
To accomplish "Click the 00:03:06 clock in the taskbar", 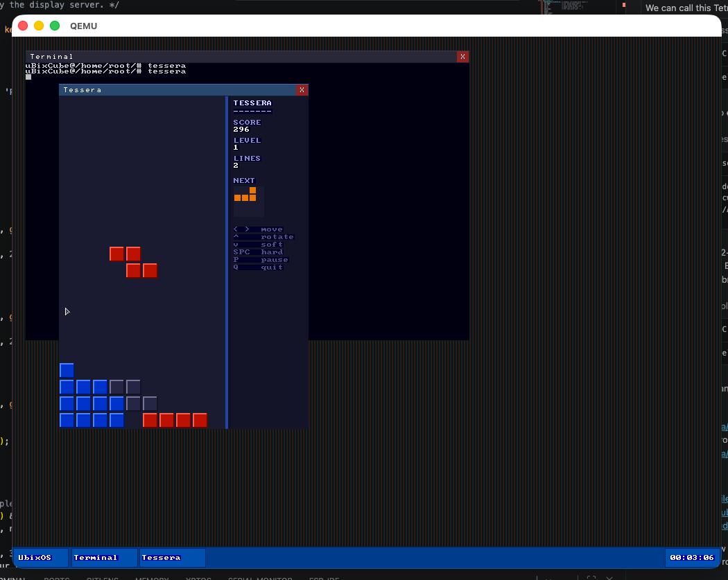I will pos(692,558).
